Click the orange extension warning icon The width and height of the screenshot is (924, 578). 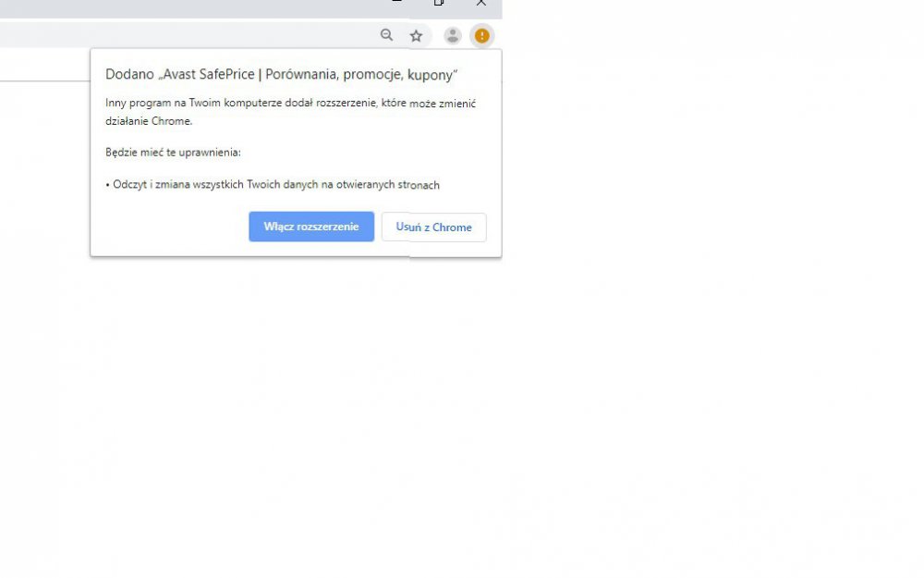482,36
